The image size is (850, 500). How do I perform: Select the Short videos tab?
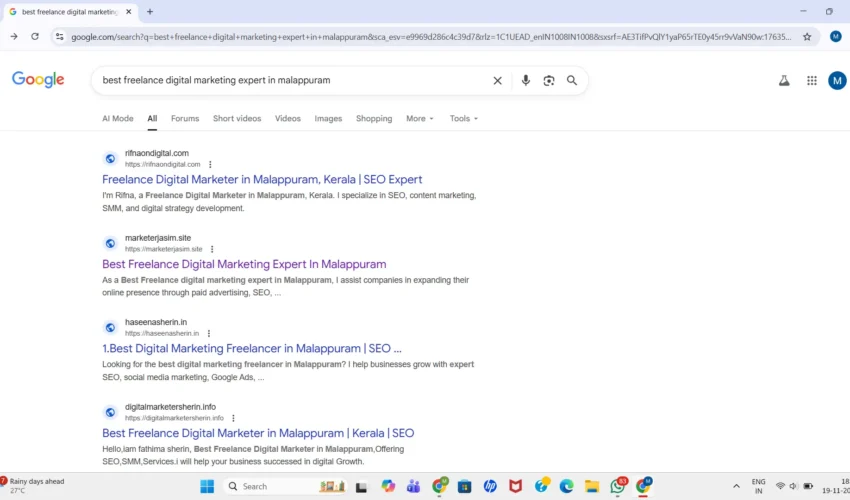click(237, 119)
